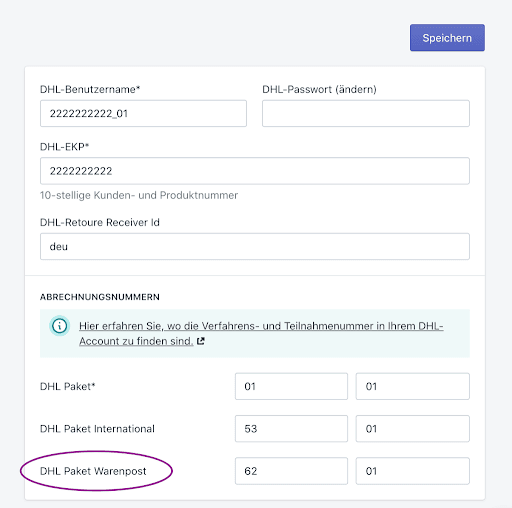Click the DHL-EKP* field label

click(64, 147)
